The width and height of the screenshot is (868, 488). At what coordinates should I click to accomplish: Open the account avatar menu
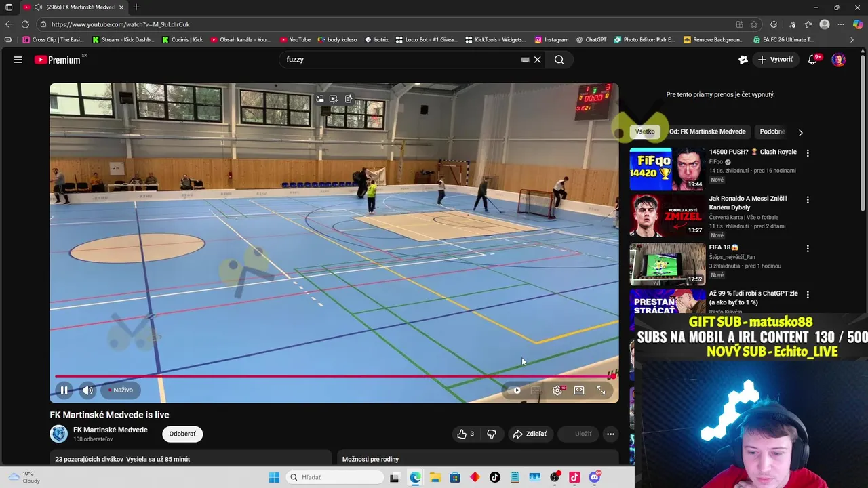pos(839,60)
